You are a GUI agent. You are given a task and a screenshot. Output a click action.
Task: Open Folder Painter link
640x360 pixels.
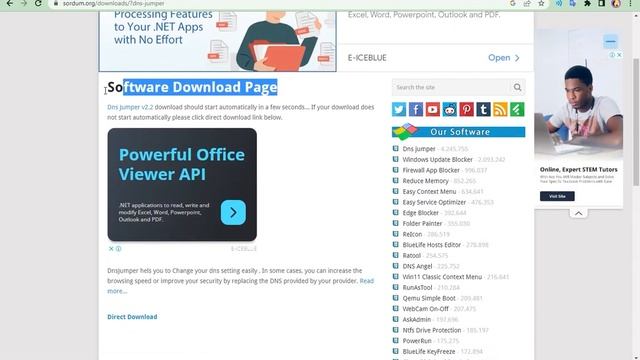tap(422, 223)
